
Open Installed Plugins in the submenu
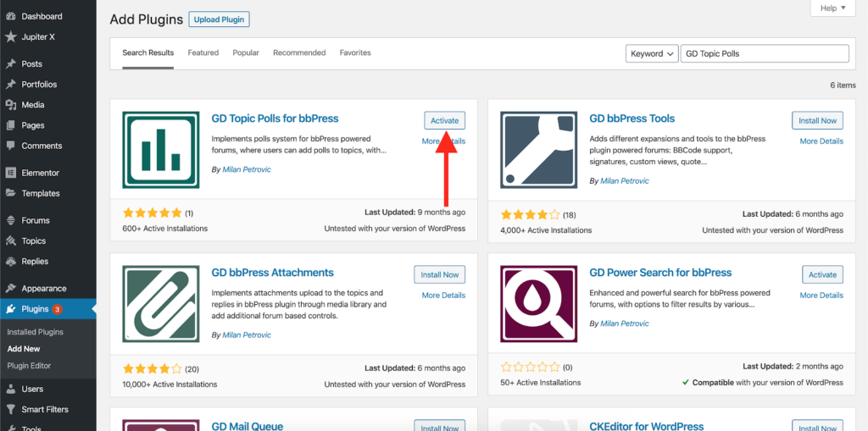pos(35,332)
